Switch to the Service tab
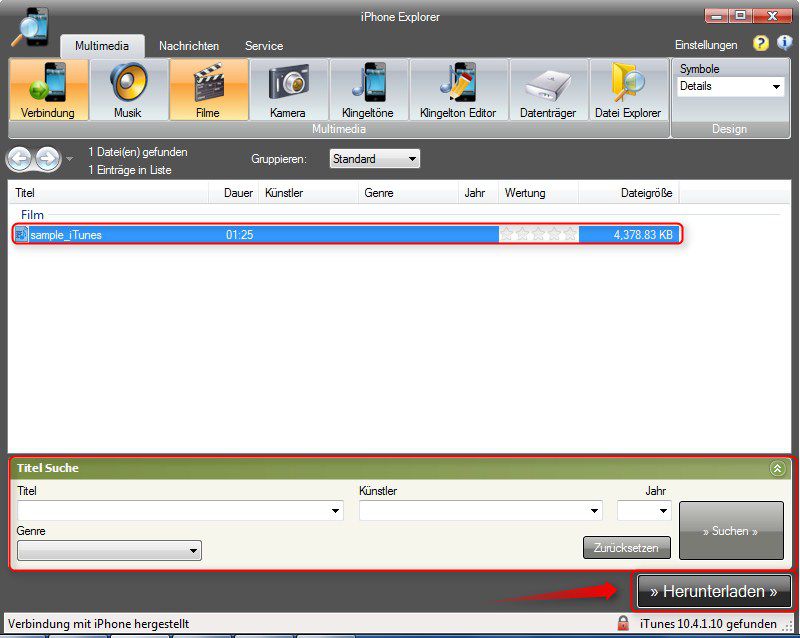The height and width of the screenshot is (638, 800). 264,46
